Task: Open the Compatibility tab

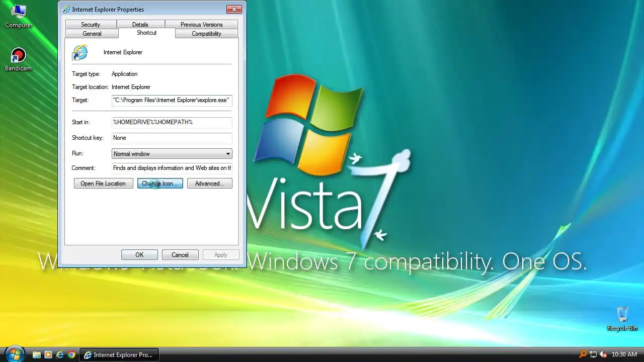Action: click(x=206, y=33)
